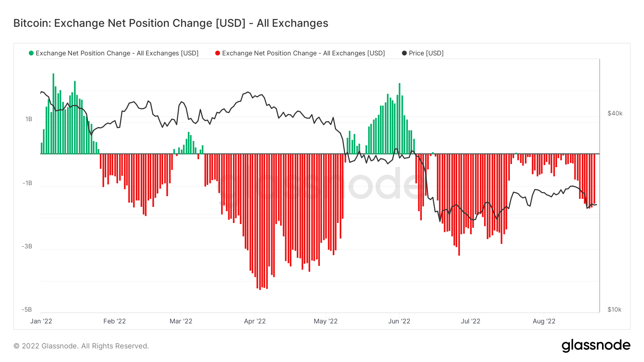Image resolution: width=644 pixels, height=362 pixels.
Task: Click the -3B axis label
Action: (27, 246)
